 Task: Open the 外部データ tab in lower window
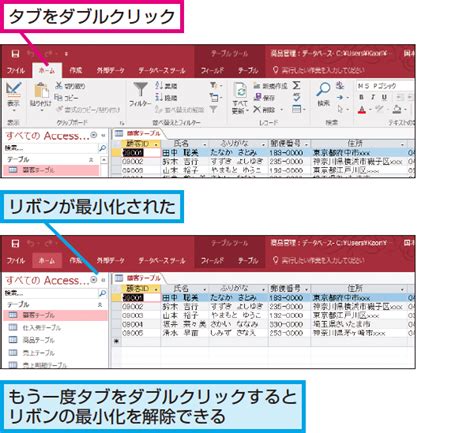click(111, 260)
